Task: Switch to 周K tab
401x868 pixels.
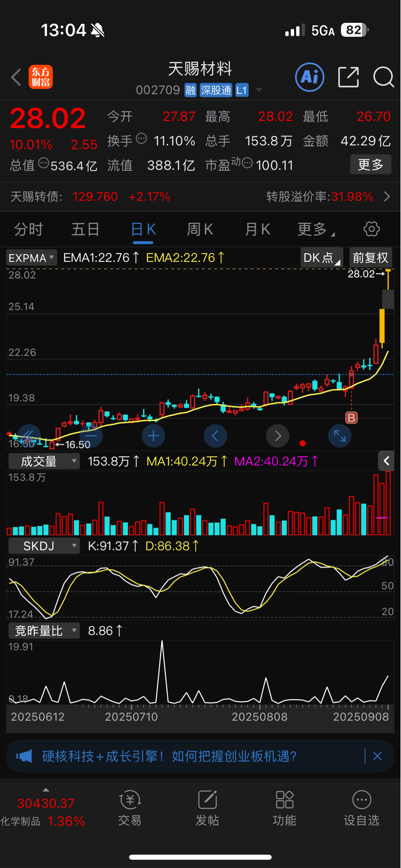Action: (200, 229)
